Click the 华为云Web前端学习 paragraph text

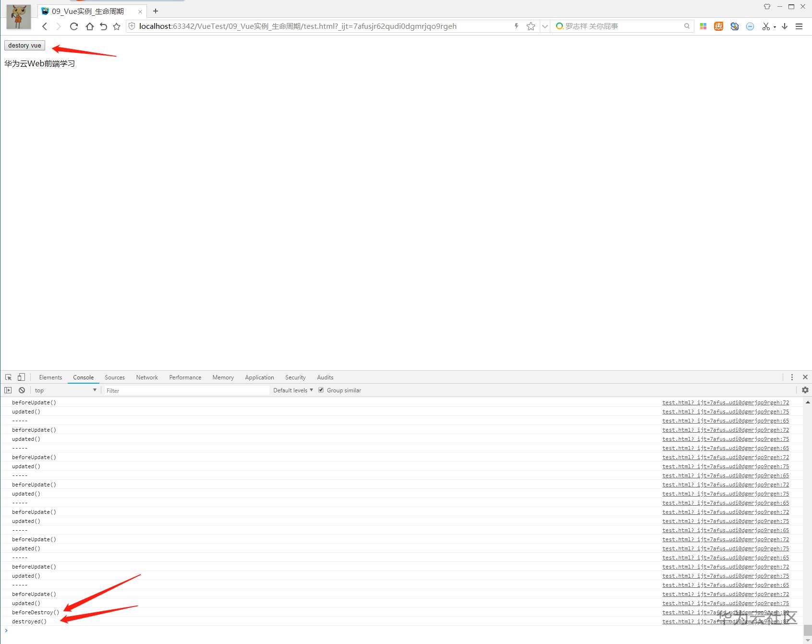coord(40,63)
